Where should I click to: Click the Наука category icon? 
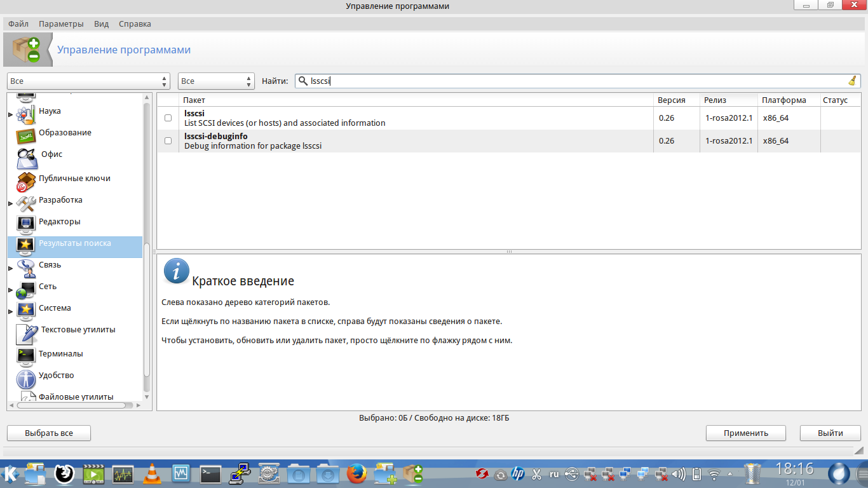[x=25, y=114]
